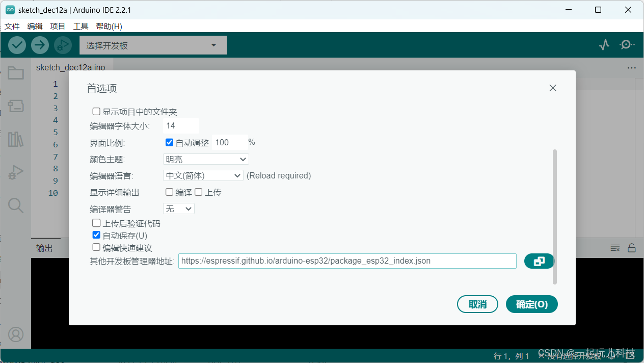Viewport: 644px width, 363px height.
Task: Click the user account icon
Action: pyautogui.click(x=16, y=334)
